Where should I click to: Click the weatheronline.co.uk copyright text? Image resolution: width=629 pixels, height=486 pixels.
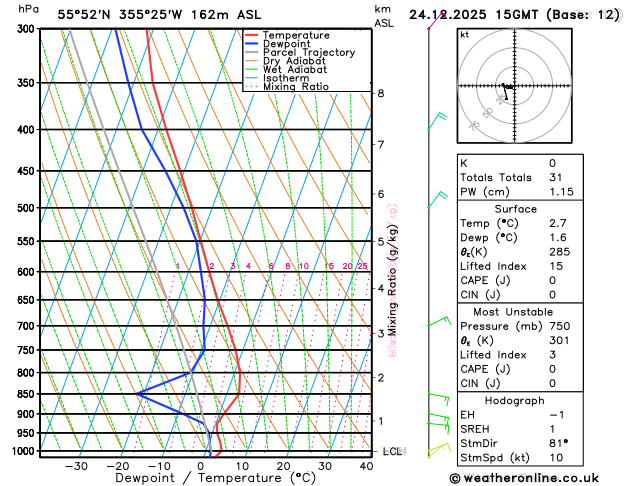(x=524, y=478)
